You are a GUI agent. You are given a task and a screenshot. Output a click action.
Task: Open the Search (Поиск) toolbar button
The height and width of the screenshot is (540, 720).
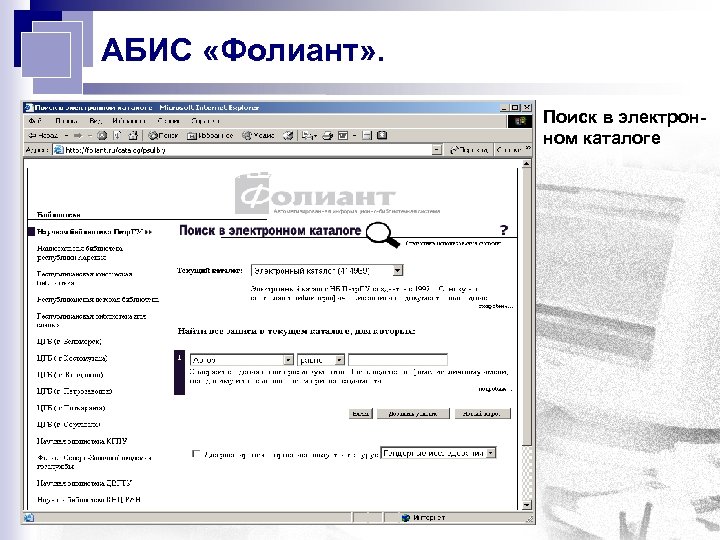pyautogui.click(x=163, y=135)
